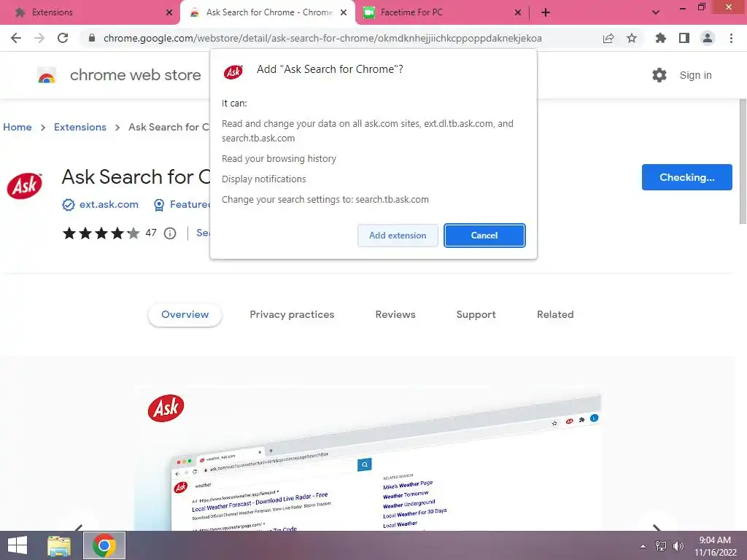
Task: Open the Extensions puzzle icon in toolbar
Action: [x=661, y=38]
